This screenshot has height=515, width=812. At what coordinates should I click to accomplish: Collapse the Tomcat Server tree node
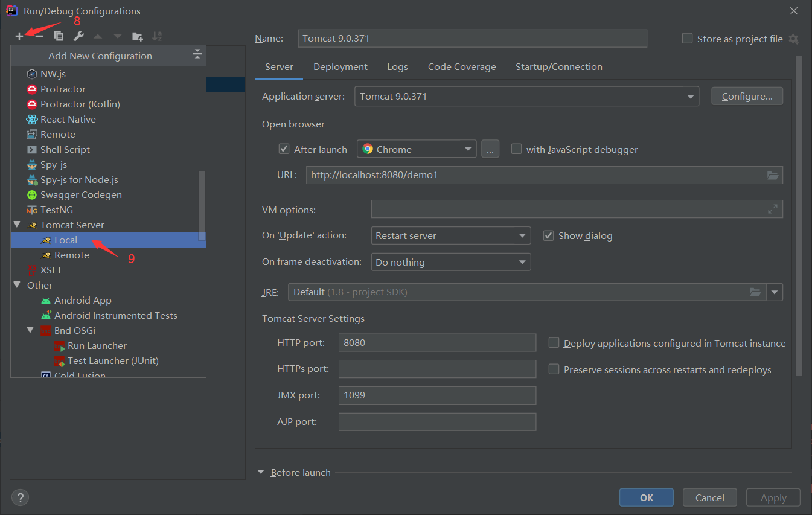point(16,225)
